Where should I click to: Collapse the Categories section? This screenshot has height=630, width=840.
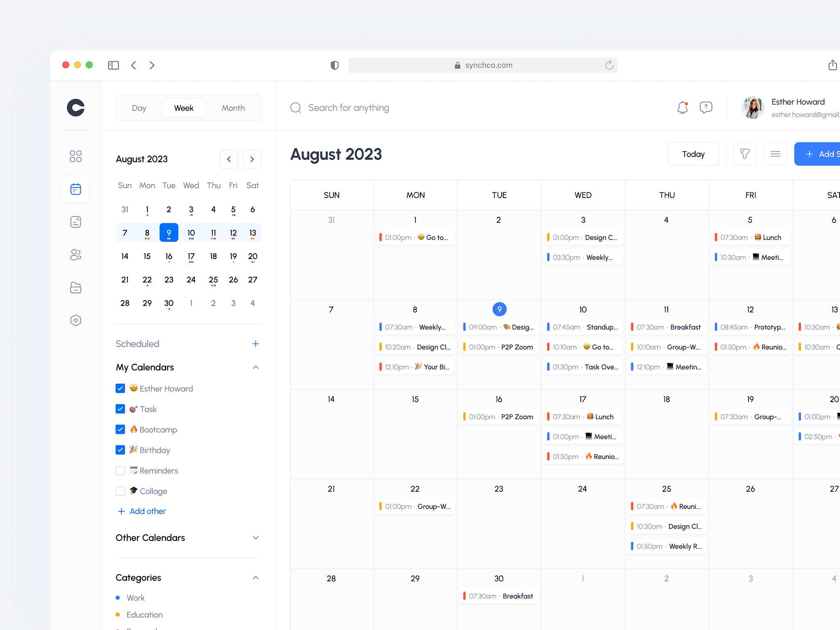pos(256,578)
